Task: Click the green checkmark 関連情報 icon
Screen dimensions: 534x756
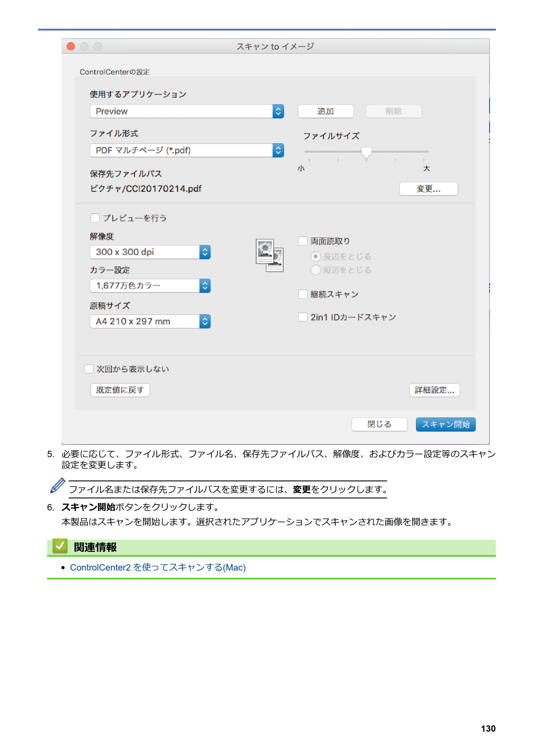Action: [x=60, y=546]
